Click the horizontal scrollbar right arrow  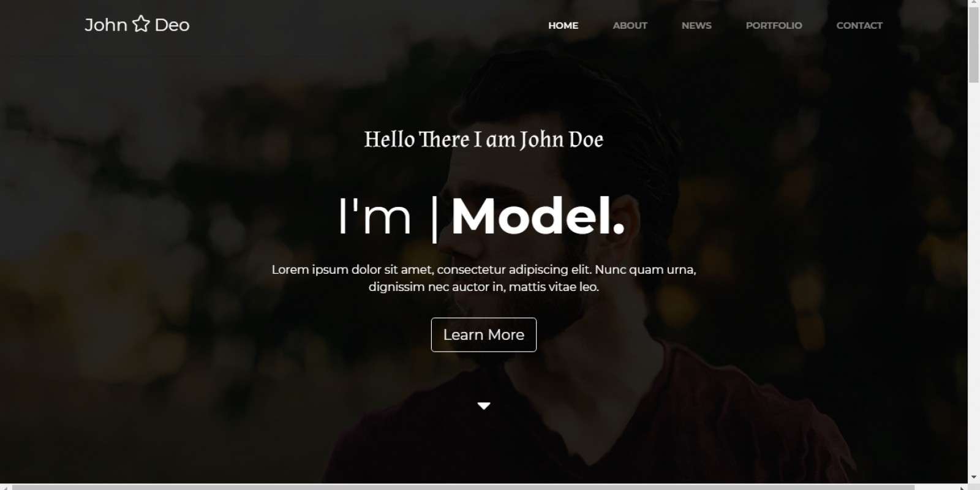point(962,488)
